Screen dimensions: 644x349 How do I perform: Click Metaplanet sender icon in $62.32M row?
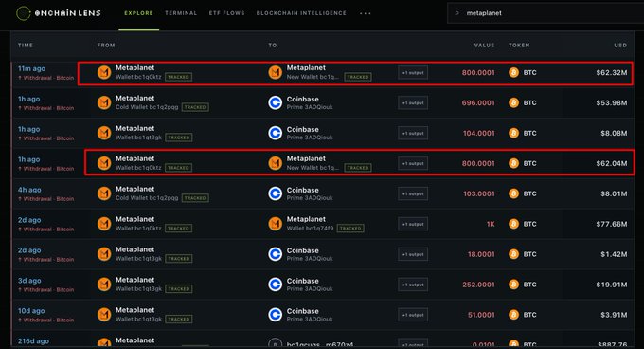(x=104, y=73)
